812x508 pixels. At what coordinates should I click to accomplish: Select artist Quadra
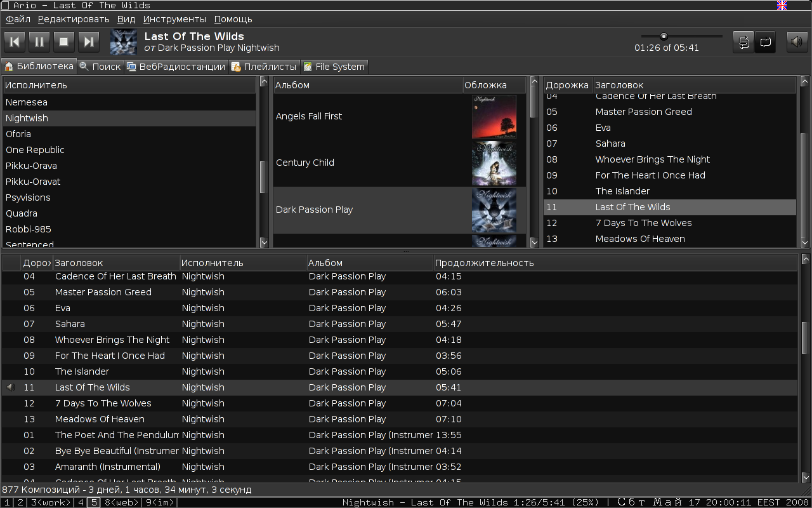[x=129, y=213]
